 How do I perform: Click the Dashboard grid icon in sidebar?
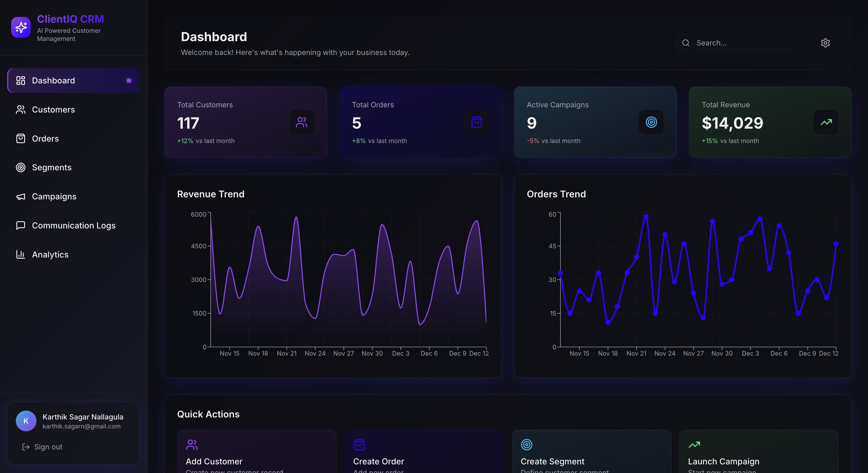tap(21, 80)
